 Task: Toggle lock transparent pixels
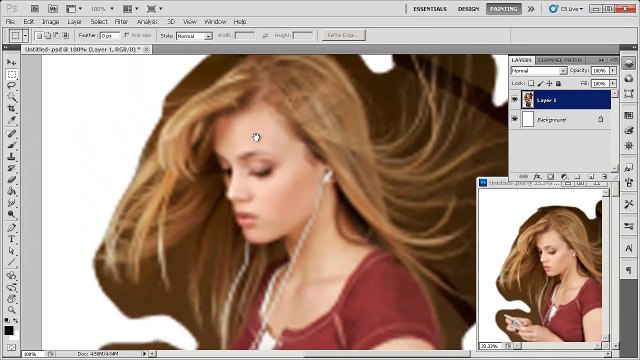pyautogui.click(x=531, y=83)
